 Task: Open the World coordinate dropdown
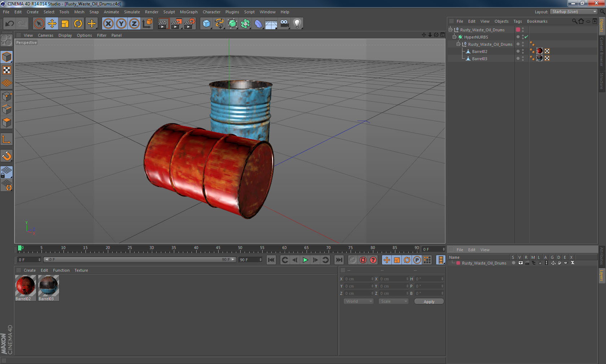(x=359, y=301)
